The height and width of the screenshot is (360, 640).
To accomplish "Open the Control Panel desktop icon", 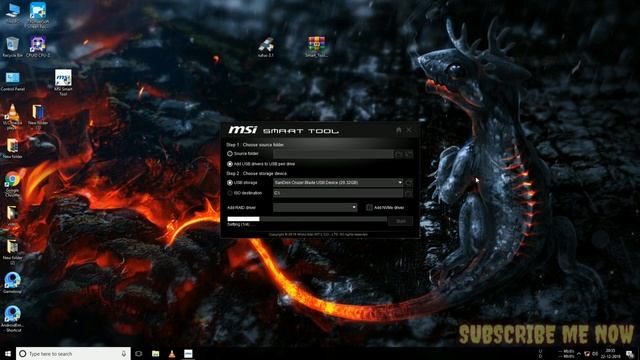I will coord(12,81).
